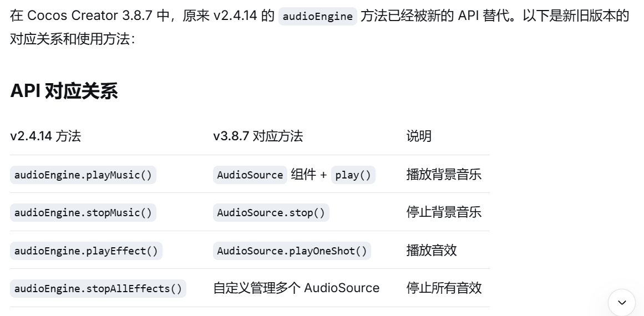
Task: Click the 停止背景音乐 description cell
Action: (444, 212)
